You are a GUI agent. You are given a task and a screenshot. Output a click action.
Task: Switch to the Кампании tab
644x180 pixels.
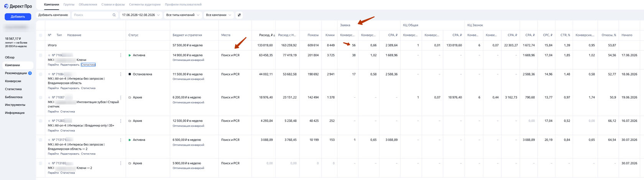(52, 5)
